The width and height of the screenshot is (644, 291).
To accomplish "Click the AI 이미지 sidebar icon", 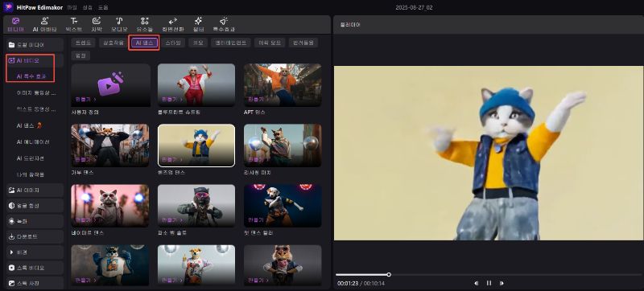I will (11, 191).
